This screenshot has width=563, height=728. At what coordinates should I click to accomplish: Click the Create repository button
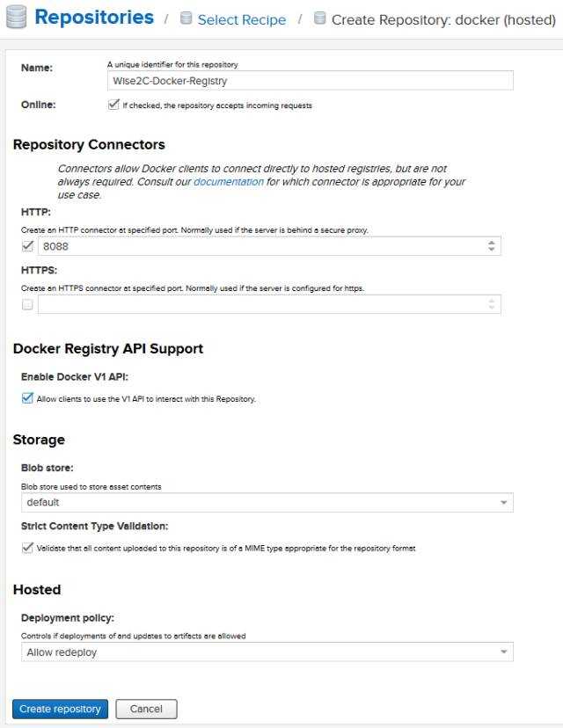(60, 709)
